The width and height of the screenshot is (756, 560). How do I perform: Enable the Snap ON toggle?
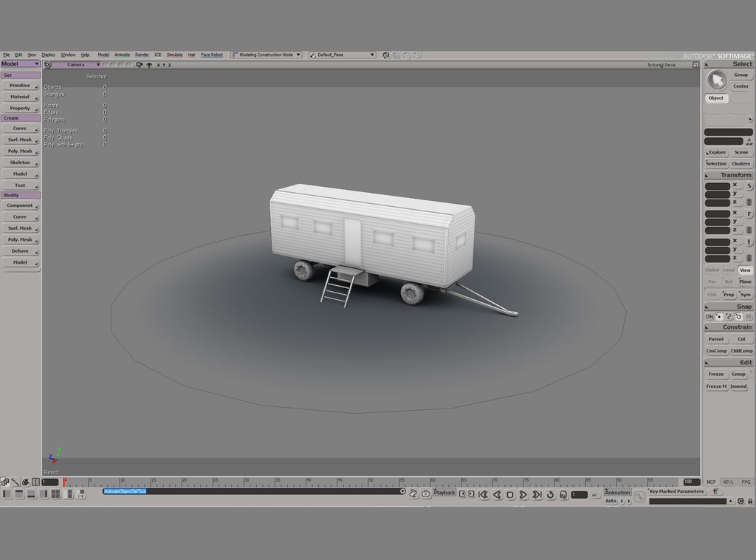coord(709,316)
